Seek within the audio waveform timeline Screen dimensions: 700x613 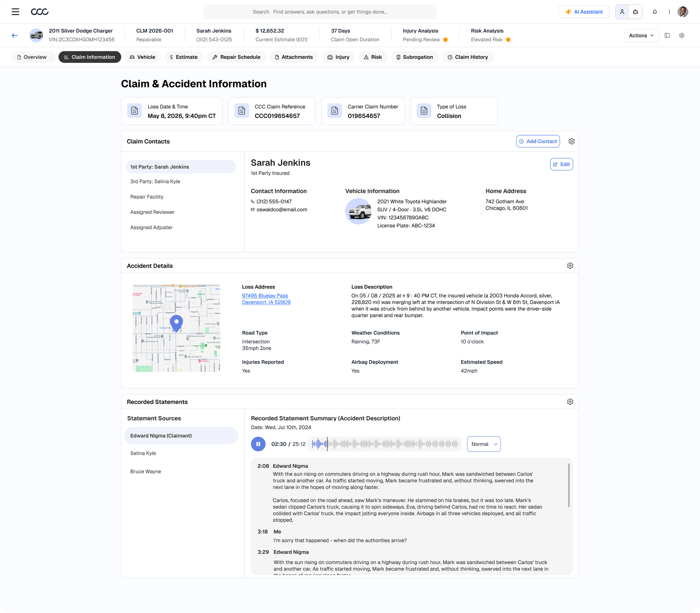[x=384, y=444]
